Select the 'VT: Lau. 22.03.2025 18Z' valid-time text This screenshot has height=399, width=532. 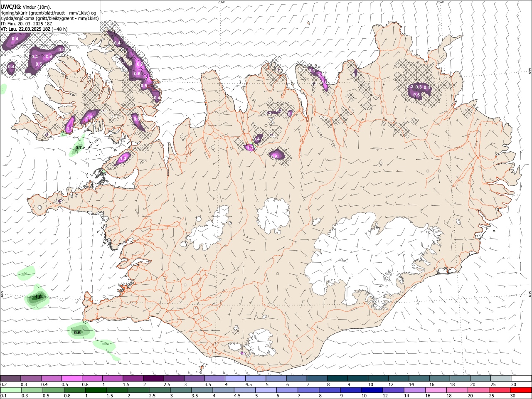[25, 29]
